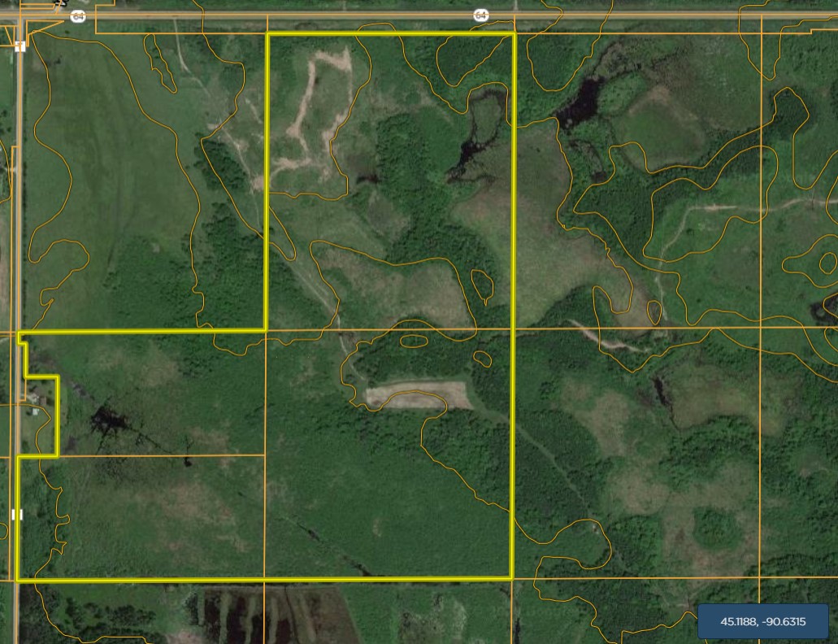Click dark striped crop fields at bottom
The image size is (838, 644).
[x=244, y=614]
